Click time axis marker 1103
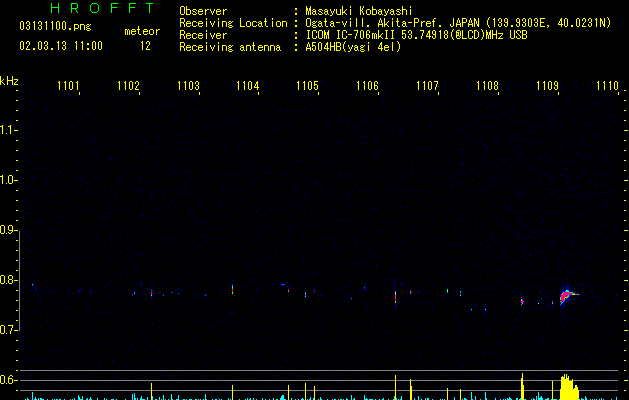Viewport: 629px width, 400px height. [x=188, y=86]
